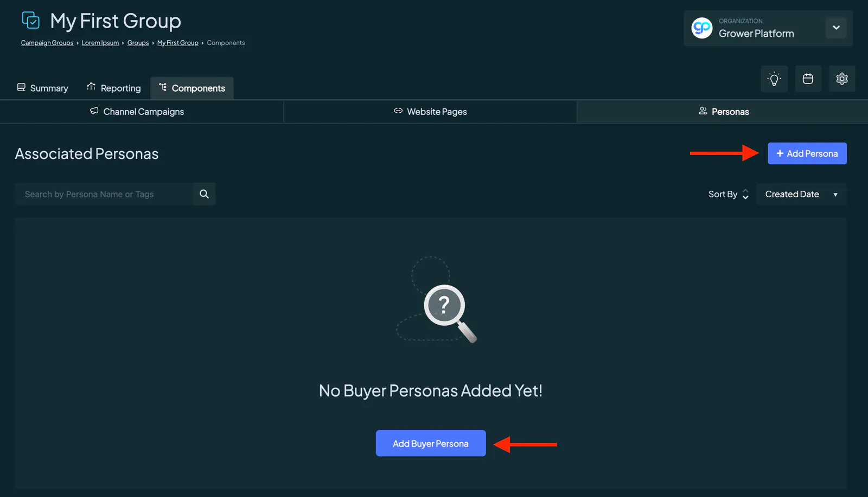Click the campaign group icon beside title
Screen dimensions: 868x497
[31, 21]
